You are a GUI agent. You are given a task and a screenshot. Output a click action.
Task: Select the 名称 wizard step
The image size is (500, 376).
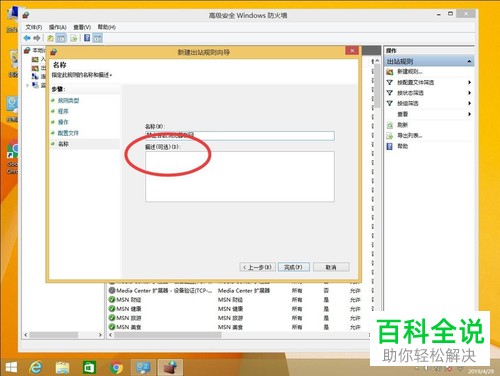[x=63, y=144]
